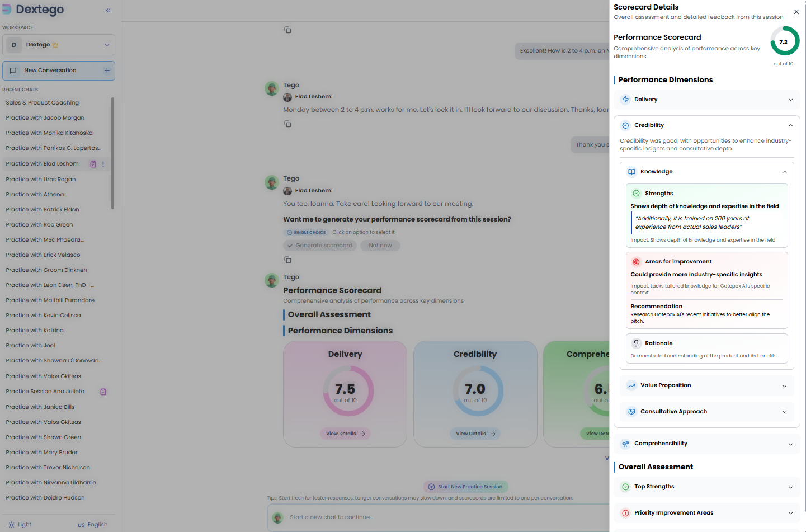
Task: Open Practice with Jacob Morgan chat
Action: (x=45, y=118)
